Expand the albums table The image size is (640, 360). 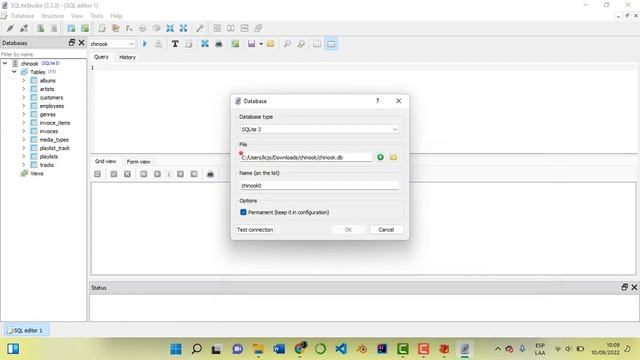coord(24,81)
